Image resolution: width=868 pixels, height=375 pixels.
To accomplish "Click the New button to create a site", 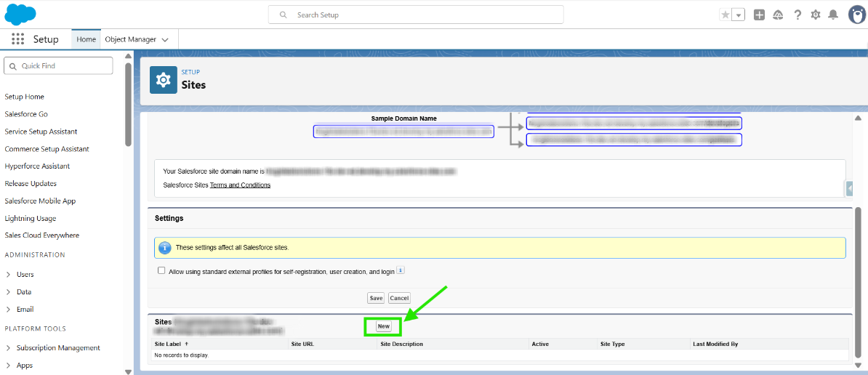I will (x=383, y=326).
